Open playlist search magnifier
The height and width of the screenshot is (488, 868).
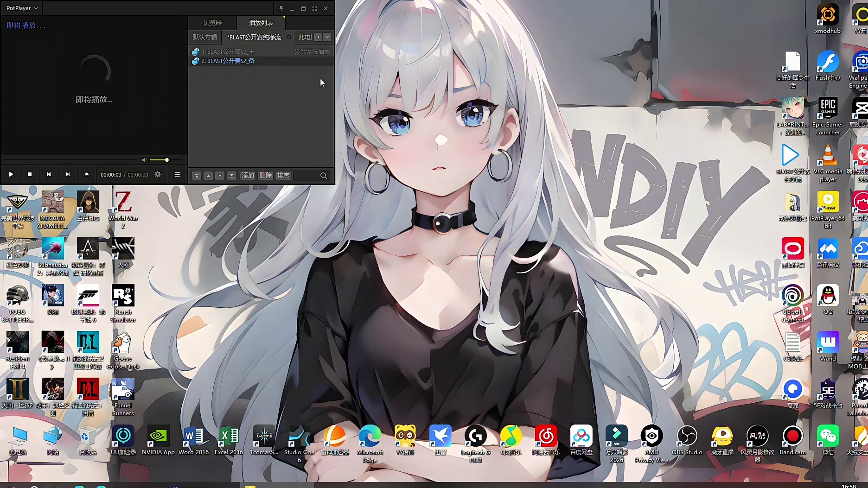point(324,176)
